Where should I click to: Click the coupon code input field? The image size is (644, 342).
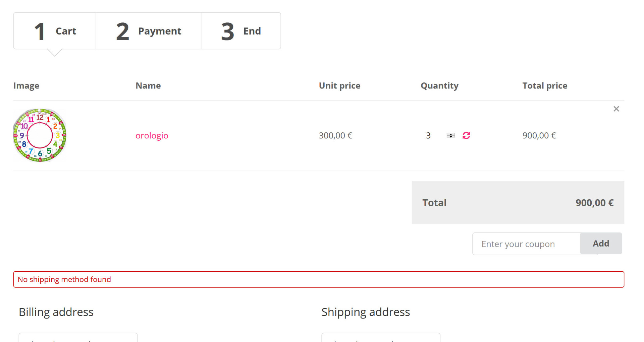tap(526, 244)
